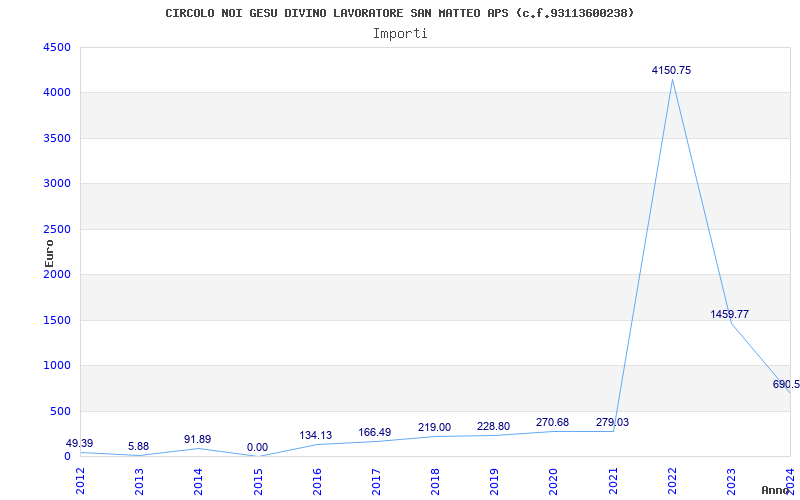
Task: Click the 2013 year axis label
Action: [x=139, y=481]
